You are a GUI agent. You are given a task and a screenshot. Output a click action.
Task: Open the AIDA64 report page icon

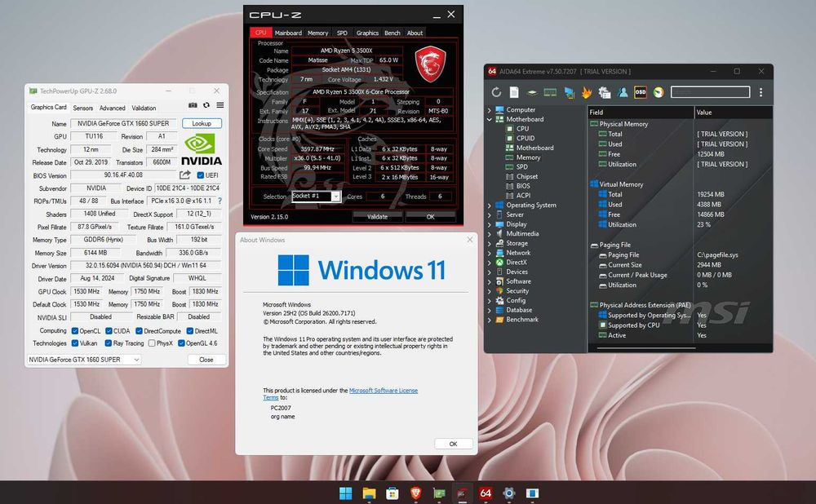point(514,92)
